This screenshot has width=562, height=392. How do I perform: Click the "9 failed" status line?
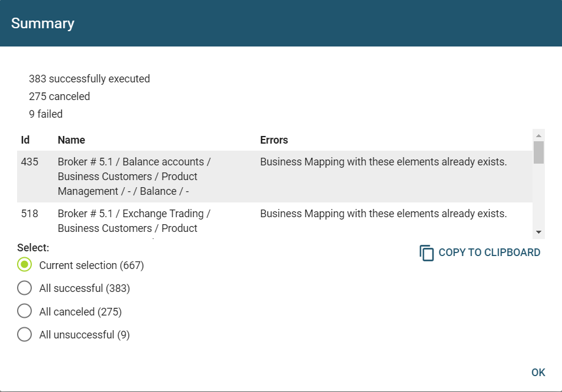(x=45, y=114)
